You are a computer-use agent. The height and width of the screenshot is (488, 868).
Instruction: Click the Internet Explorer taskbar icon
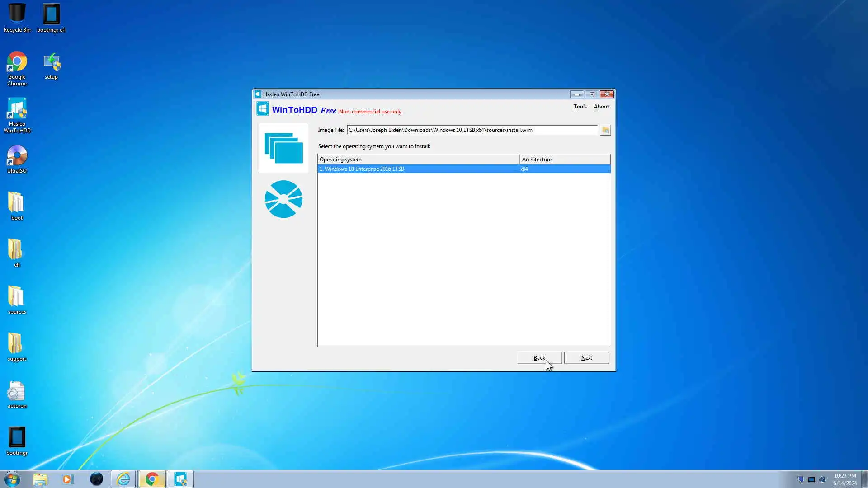point(123,479)
